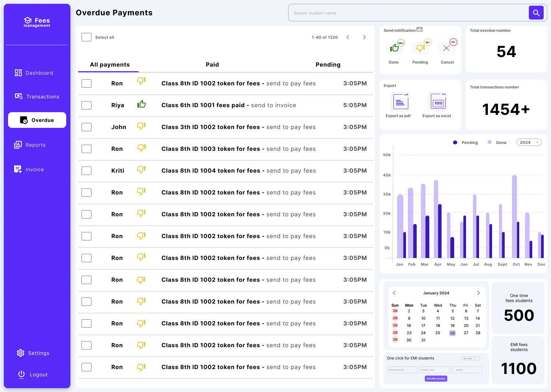Image resolution: width=551 pixels, height=392 pixels.
Task: Click 'Class 6th ID 1001 fees paid' text
Action: [203, 105]
